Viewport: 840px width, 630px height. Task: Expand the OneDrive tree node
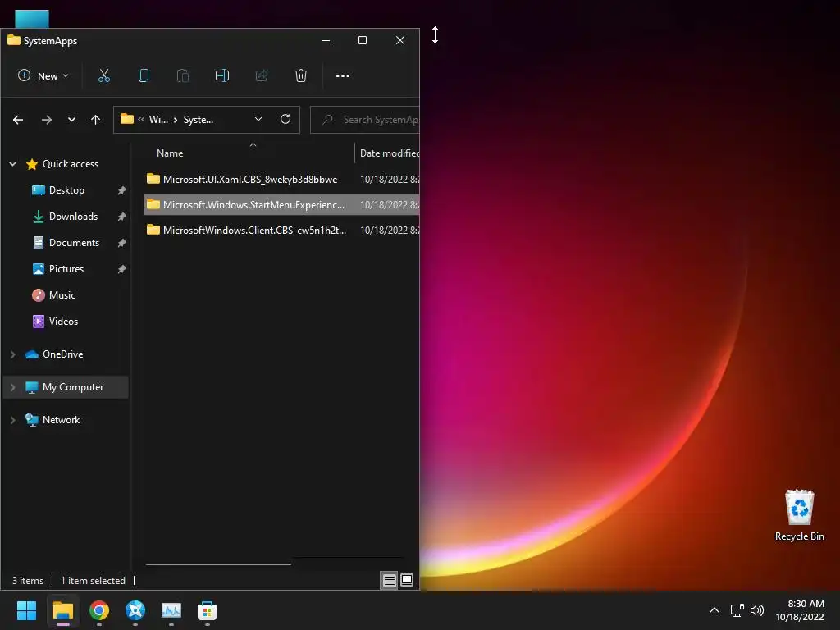tap(13, 354)
